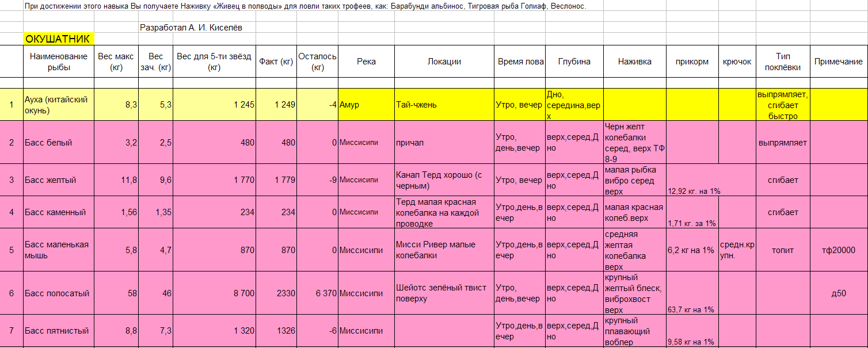Click the Ауха (китайский окунь) fish name cell

58,105
